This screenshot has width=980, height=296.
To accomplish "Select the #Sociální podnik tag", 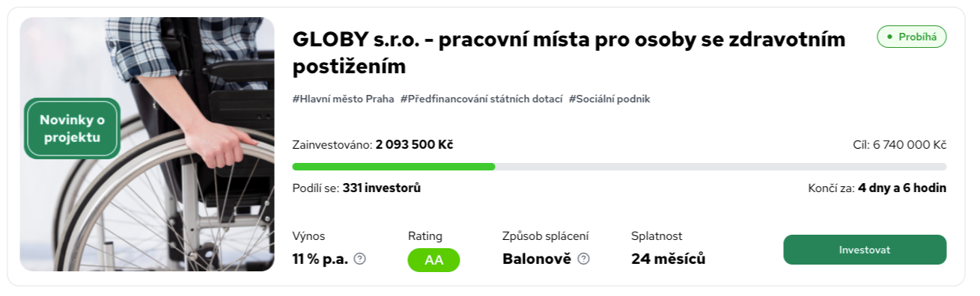I will pyautogui.click(x=609, y=99).
